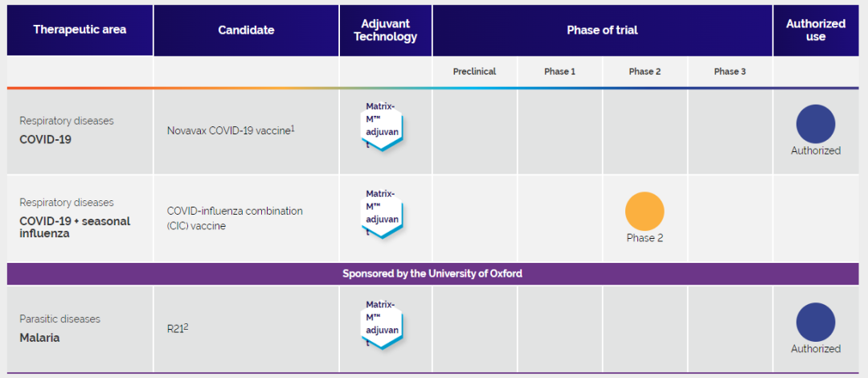Image resolution: width=868 pixels, height=378 pixels.
Task: Click the Malaria therapeutic area label
Action: pyautogui.click(x=39, y=338)
